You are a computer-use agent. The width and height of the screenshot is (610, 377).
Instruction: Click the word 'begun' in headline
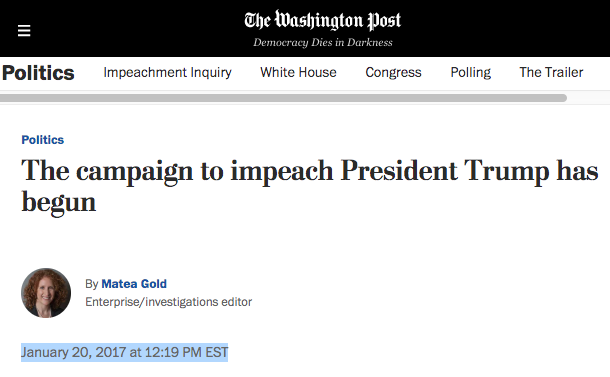pyautogui.click(x=59, y=203)
